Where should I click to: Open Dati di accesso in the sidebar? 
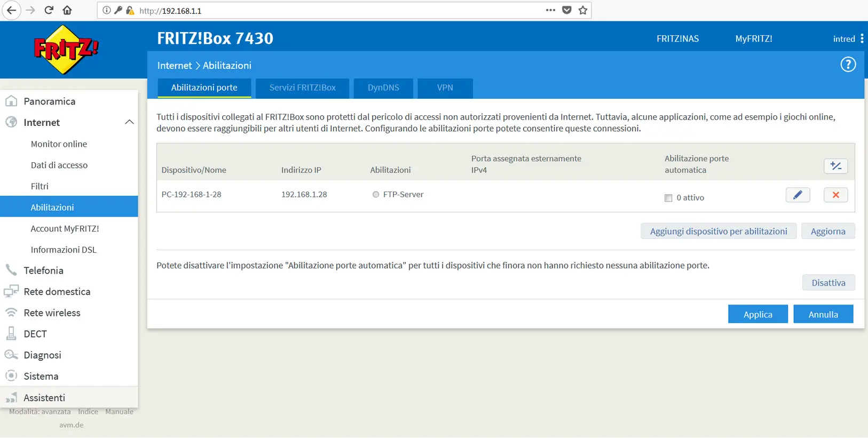[x=59, y=165]
